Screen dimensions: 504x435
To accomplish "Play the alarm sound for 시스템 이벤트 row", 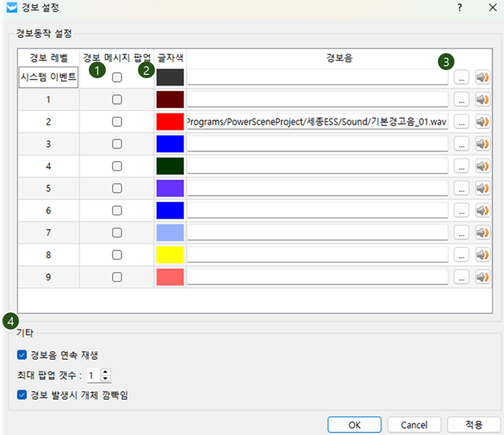I will click(483, 77).
